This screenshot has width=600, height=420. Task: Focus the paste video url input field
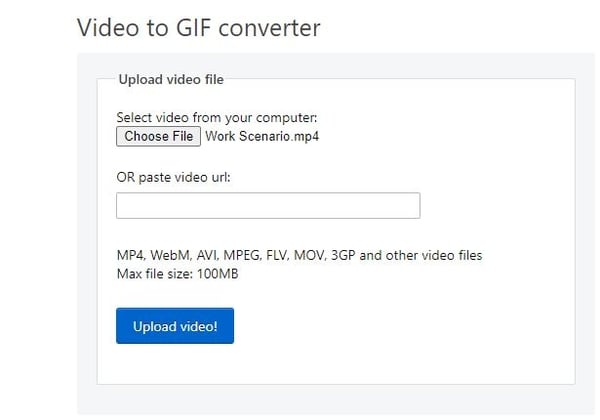click(268, 206)
